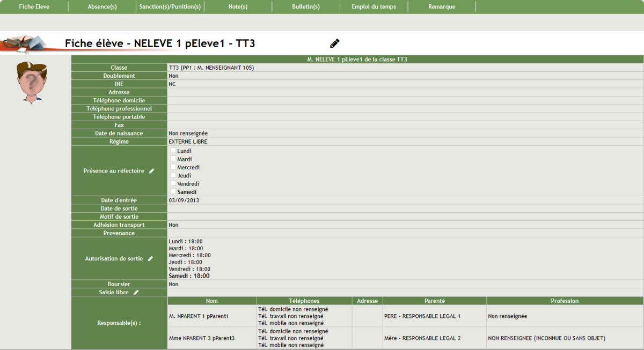Enable the Mercredi refectory checkbox

(173, 167)
